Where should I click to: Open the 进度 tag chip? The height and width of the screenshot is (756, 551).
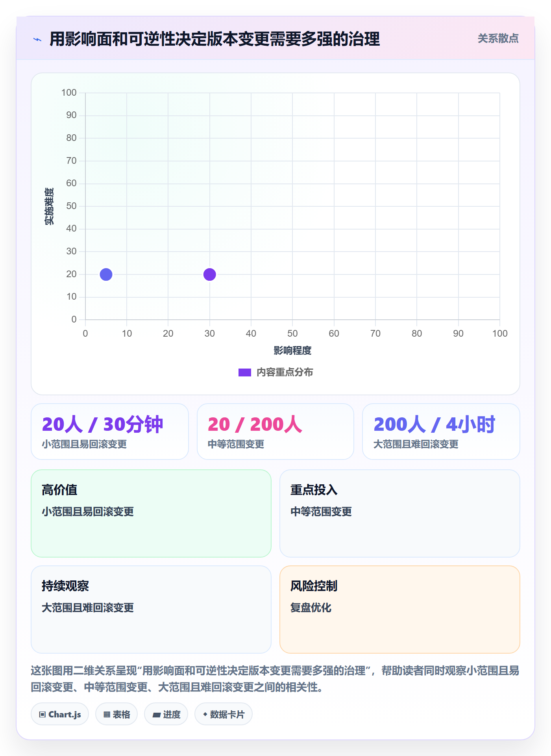(x=166, y=714)
